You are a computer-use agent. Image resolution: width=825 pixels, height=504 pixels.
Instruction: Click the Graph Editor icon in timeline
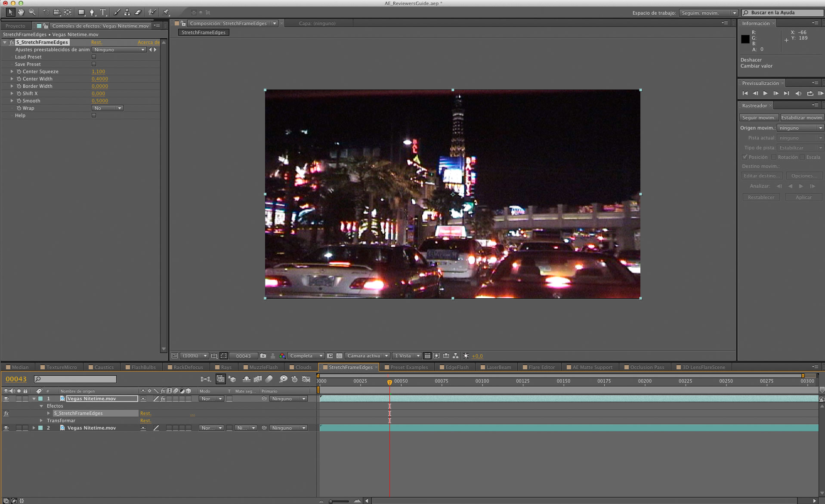[x=306, y=379]
